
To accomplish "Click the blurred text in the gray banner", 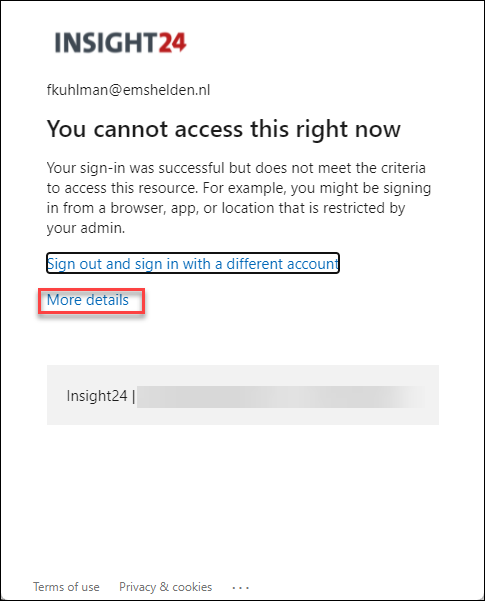I will (x=282, y=397).
